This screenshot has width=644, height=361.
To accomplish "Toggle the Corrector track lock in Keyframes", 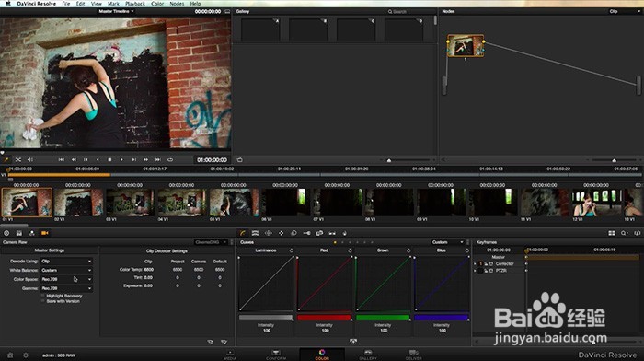I will [486, 264].
